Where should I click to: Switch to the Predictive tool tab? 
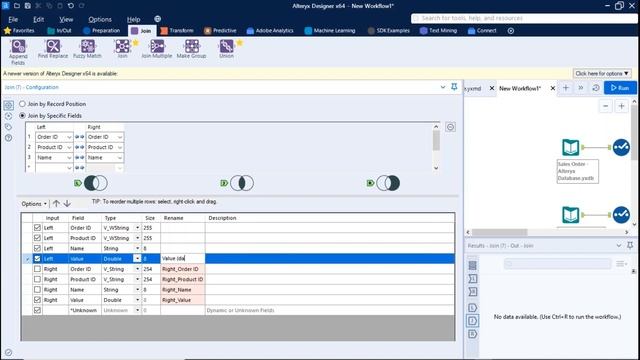220,31
